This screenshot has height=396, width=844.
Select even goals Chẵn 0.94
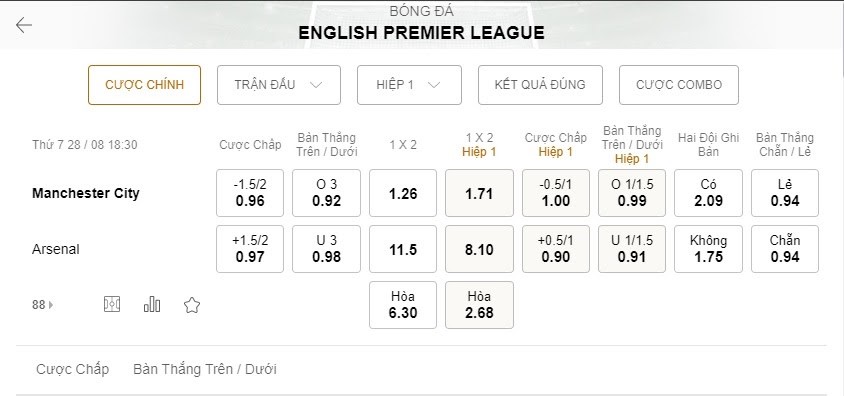coord(785,249)
